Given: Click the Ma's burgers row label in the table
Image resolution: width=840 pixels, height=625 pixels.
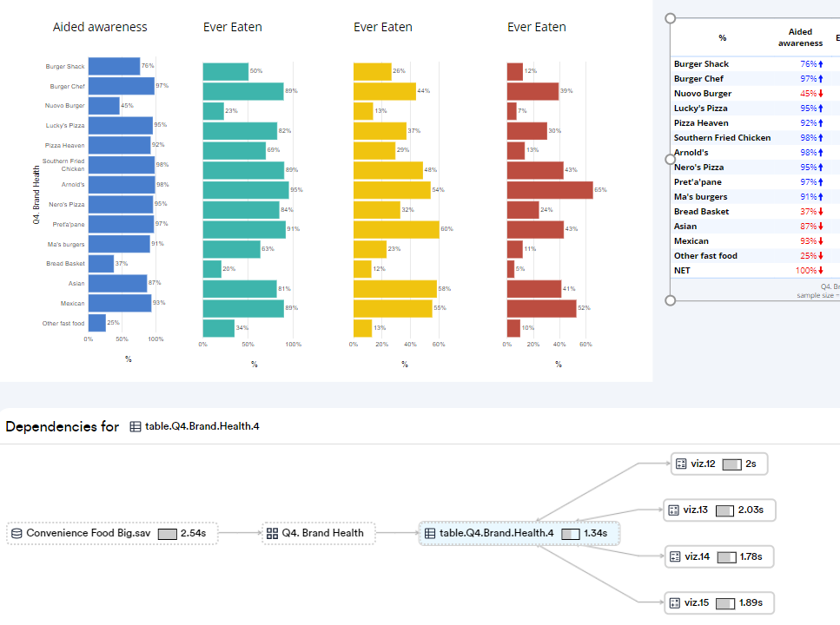Looking at the screenshot, I should 701,196.
